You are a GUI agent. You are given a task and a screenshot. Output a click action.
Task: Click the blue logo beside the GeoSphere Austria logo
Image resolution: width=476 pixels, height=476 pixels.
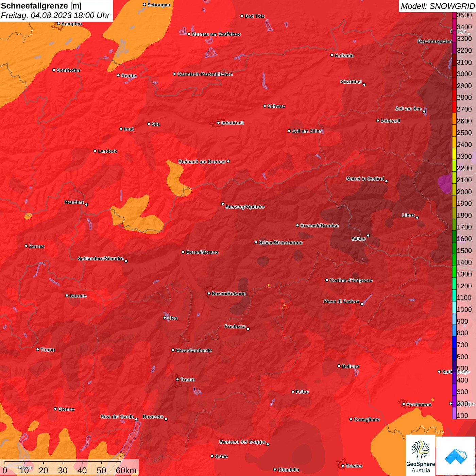[x=456, y=456]
